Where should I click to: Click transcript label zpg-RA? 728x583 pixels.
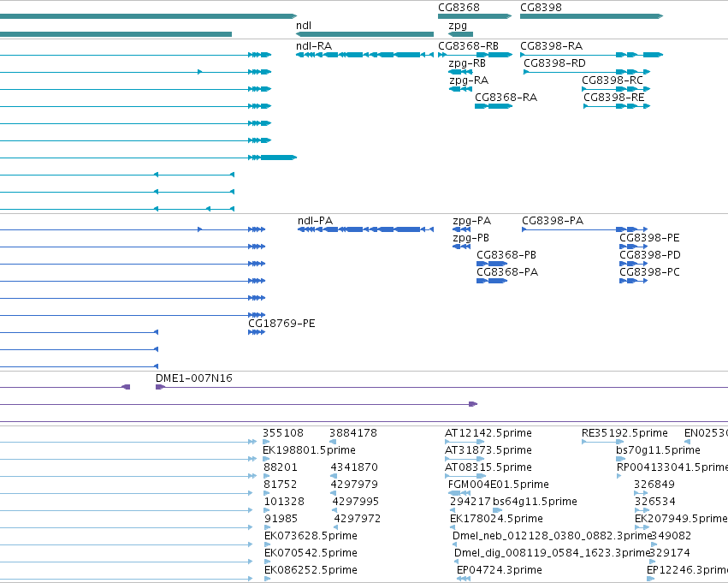pos(469,80)
